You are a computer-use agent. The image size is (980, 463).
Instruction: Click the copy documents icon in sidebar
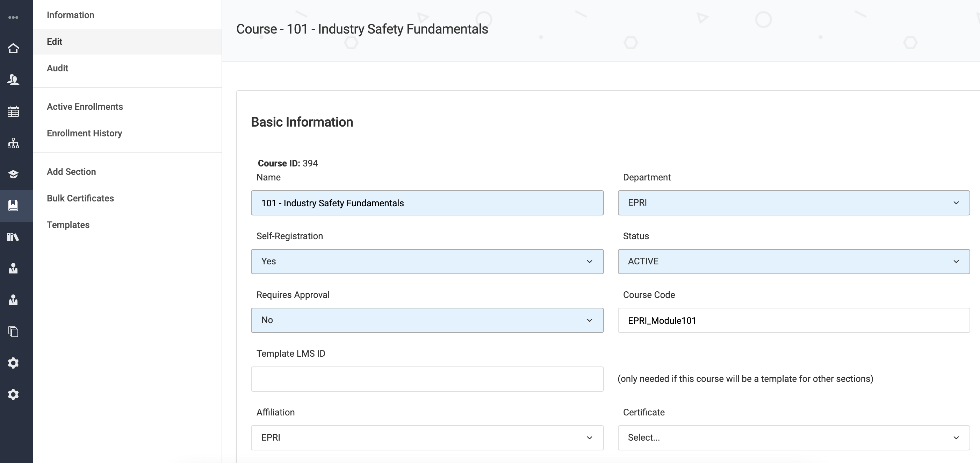pyautogui.click(x=13, y=331)
